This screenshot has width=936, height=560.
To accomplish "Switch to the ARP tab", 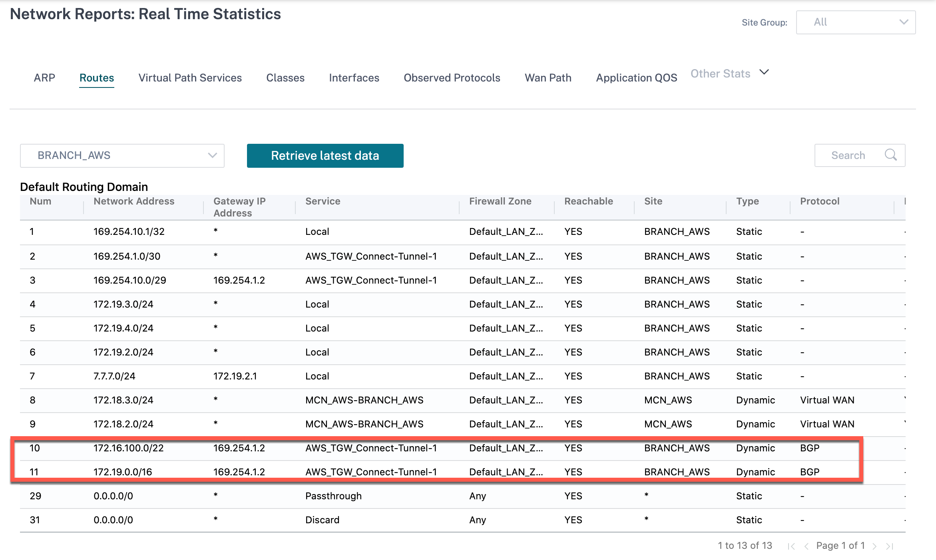I will [44, 77].
